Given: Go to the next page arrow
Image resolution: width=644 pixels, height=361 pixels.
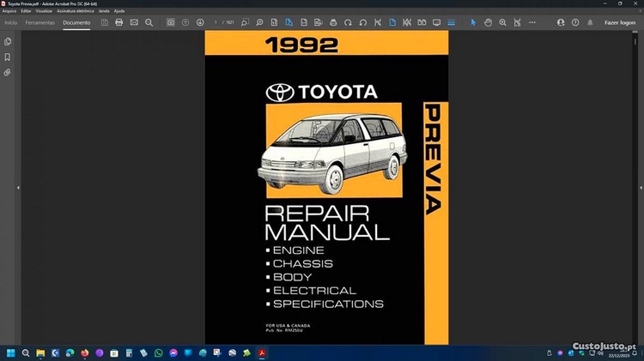Looking at the screenshot, I should pos(200,22).
